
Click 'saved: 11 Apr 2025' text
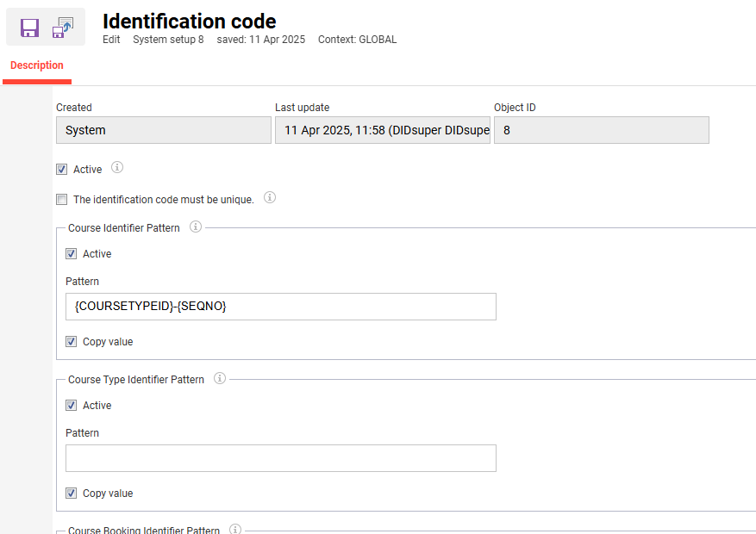point(261,40)
